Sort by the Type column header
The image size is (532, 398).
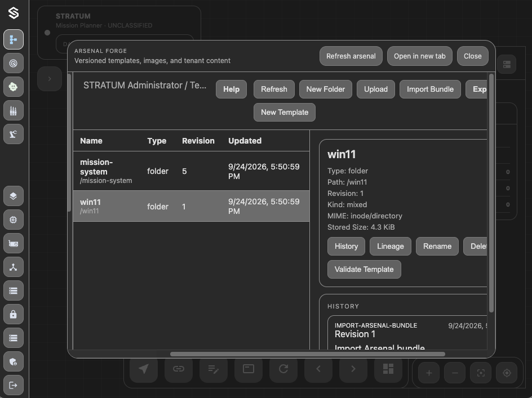pyautogui.click(x=157, y=141)
